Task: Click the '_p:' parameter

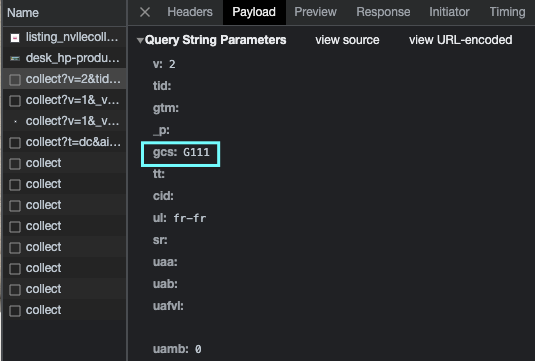Action: click(x=161, y=130)
